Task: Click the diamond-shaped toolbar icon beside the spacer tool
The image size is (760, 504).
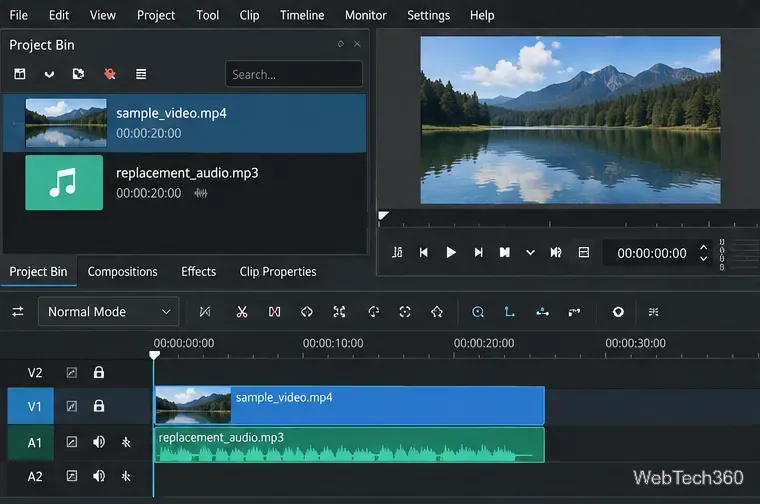Action: [x=307, y=312]
